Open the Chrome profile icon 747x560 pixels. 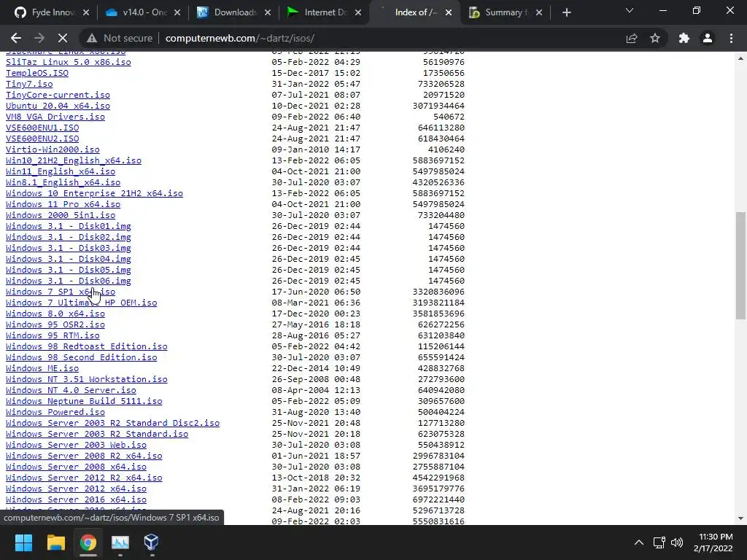[x=708, y=38]
